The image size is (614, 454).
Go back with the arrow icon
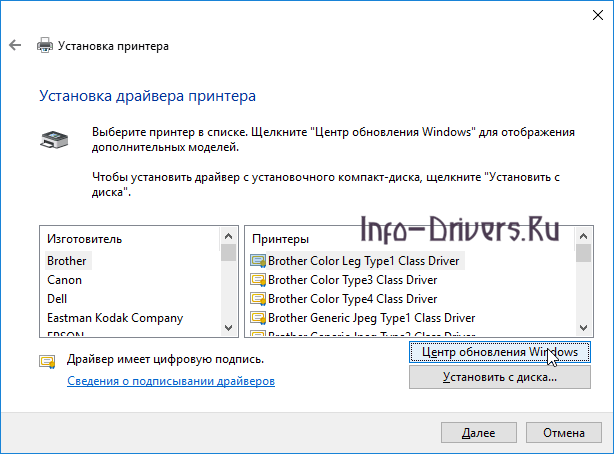click(x=15, y=45)
